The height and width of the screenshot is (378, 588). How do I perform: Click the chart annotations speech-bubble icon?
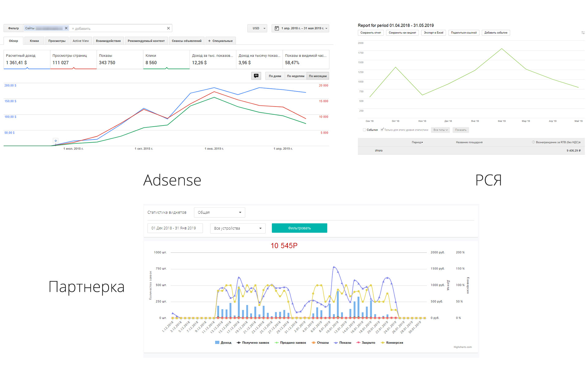tap(256, 76)
